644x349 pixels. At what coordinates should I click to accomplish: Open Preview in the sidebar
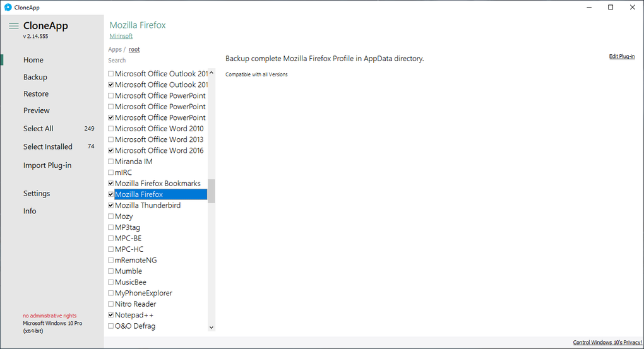point(36,110)
